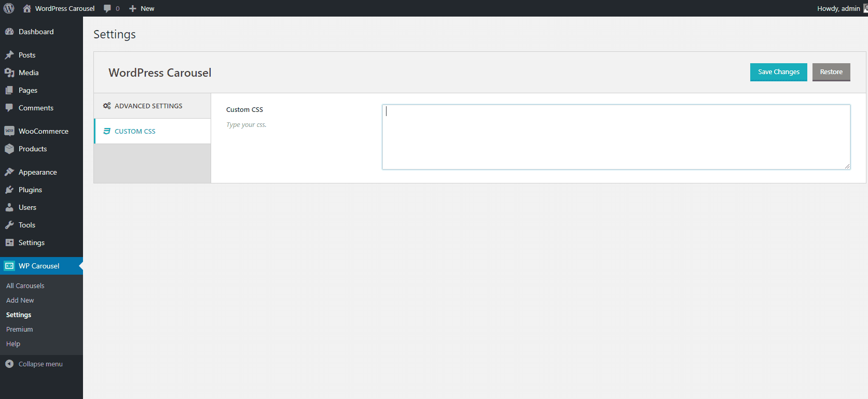Open All Carousels submenu link
This screenshot has height=399, width=868.
coord(25,286)
